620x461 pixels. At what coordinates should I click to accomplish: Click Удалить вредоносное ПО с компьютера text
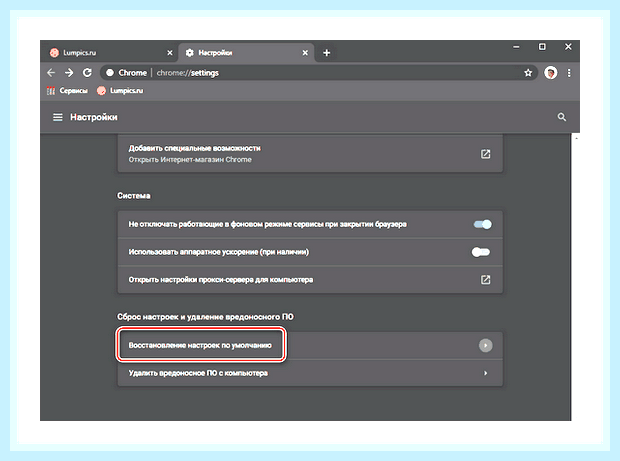[x=198, y=373]
